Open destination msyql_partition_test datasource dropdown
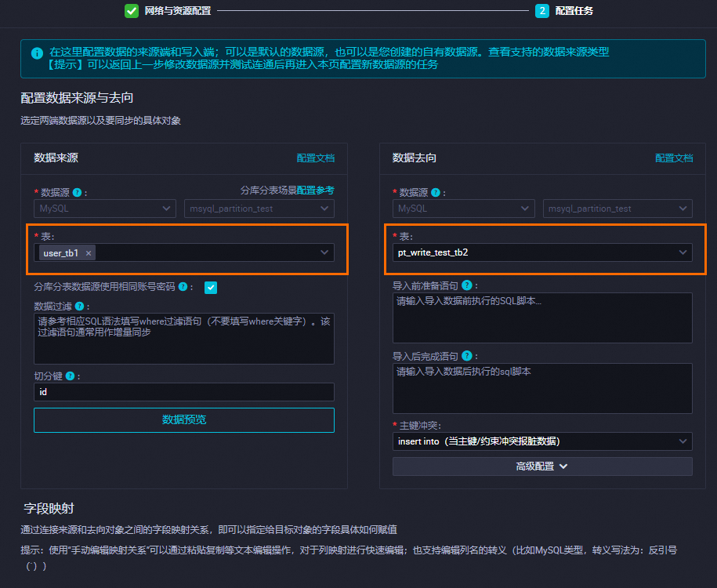 pyautogui.click(x=617, y=209)
